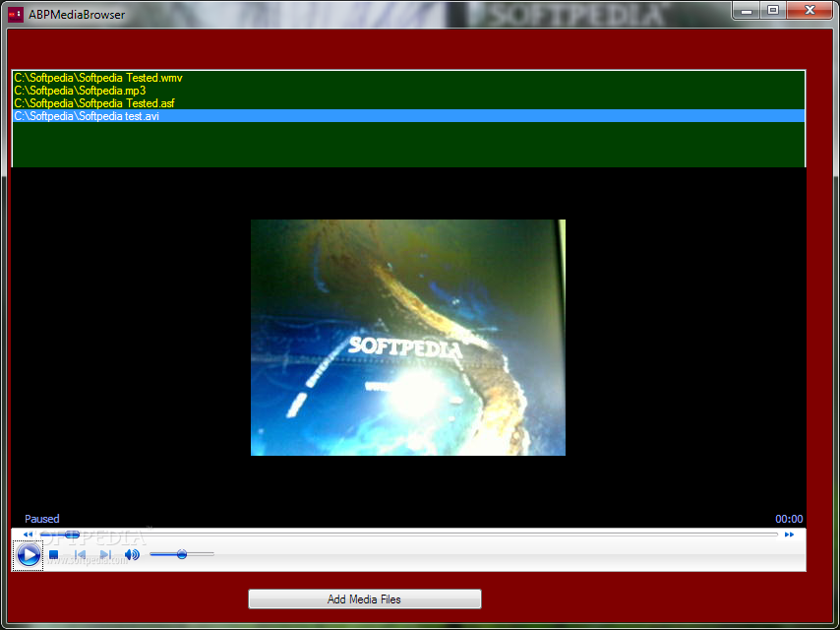Select the highlighted Softpedia test.avi entry
840x630 pixels.
[408, 116]
